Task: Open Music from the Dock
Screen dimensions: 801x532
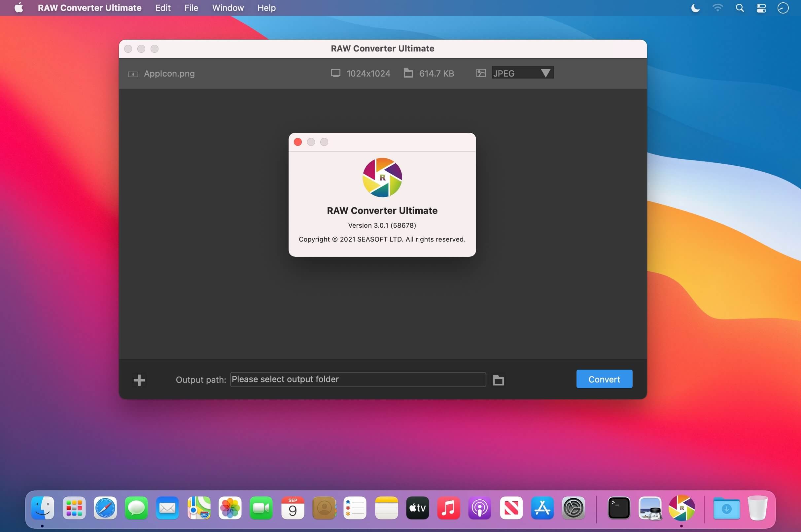Action: click(449, 508)
